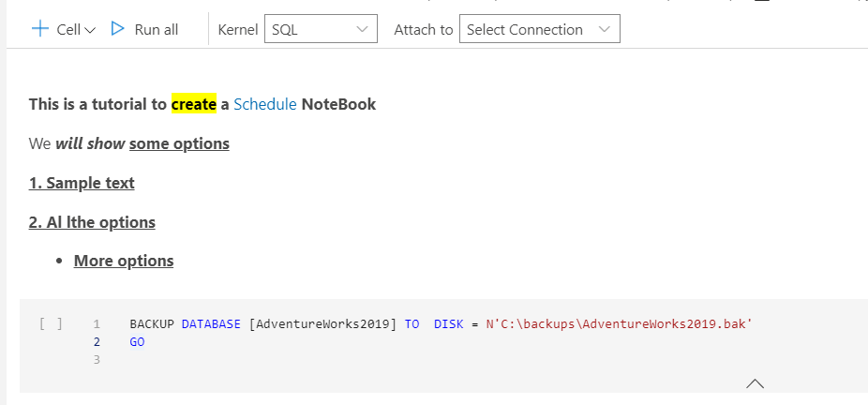Expand the Select Connection dropdown

(x=539, y=29)
